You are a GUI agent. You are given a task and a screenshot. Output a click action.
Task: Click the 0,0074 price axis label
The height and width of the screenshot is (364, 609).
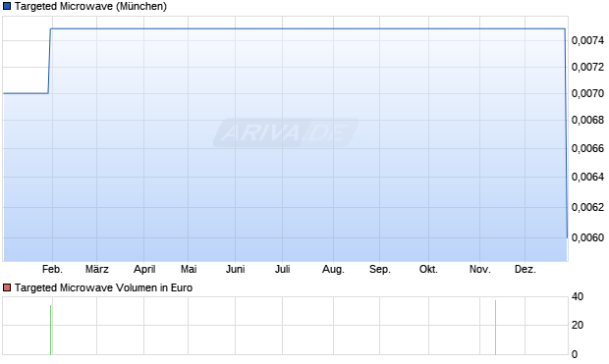click(x=587, y=40)
